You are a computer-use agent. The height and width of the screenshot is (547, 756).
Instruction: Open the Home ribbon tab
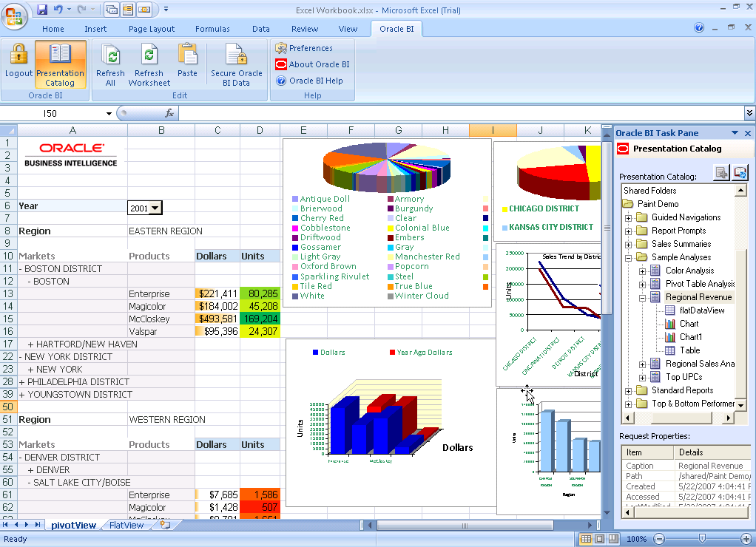click(x=53, y=29)
